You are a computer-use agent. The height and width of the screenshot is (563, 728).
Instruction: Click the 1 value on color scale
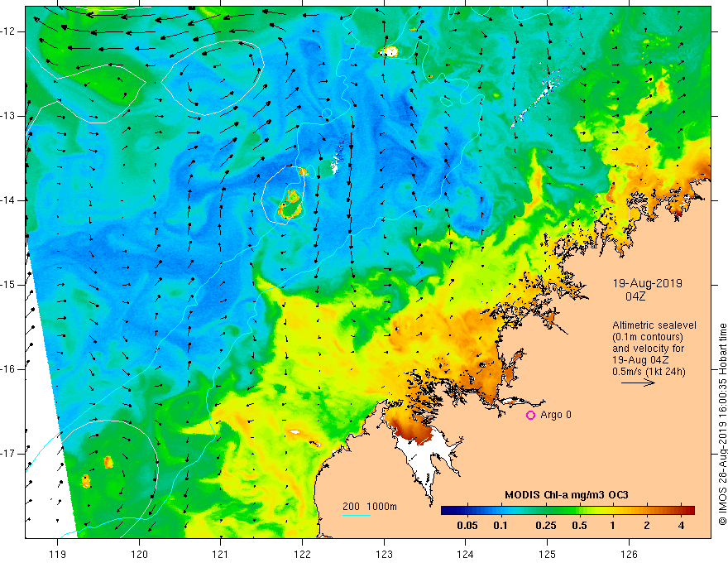coord(612,526)
